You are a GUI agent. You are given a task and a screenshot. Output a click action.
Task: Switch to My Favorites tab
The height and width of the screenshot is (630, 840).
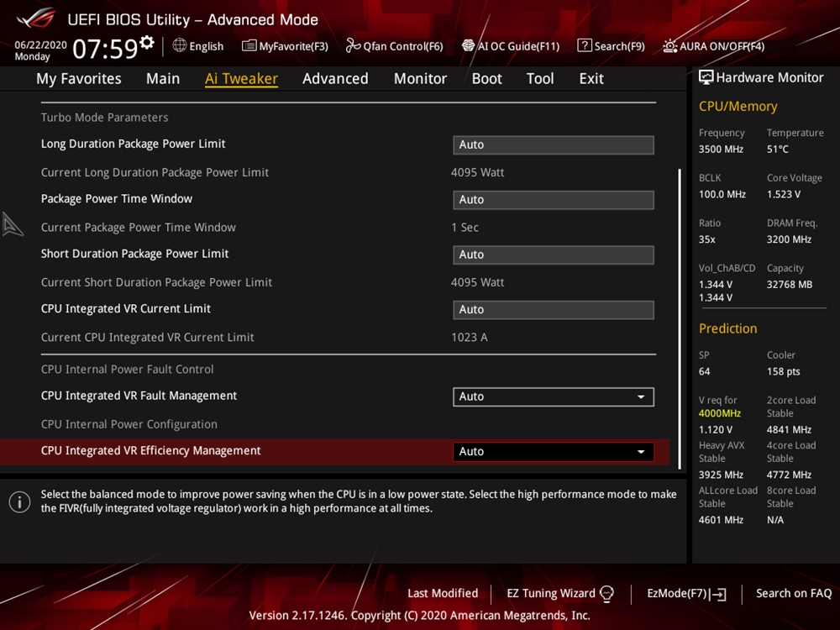79,79
